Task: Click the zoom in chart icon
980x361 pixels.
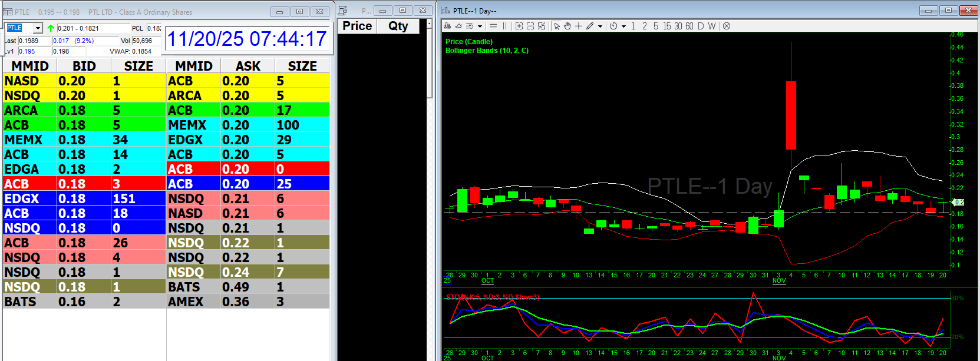Action: pyautogui.click(x=519, y=26)
